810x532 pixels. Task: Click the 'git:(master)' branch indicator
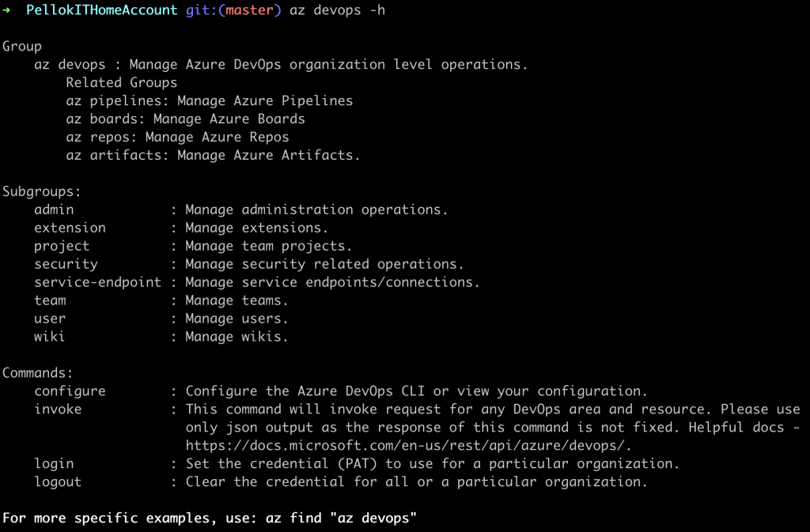[233, 9]
